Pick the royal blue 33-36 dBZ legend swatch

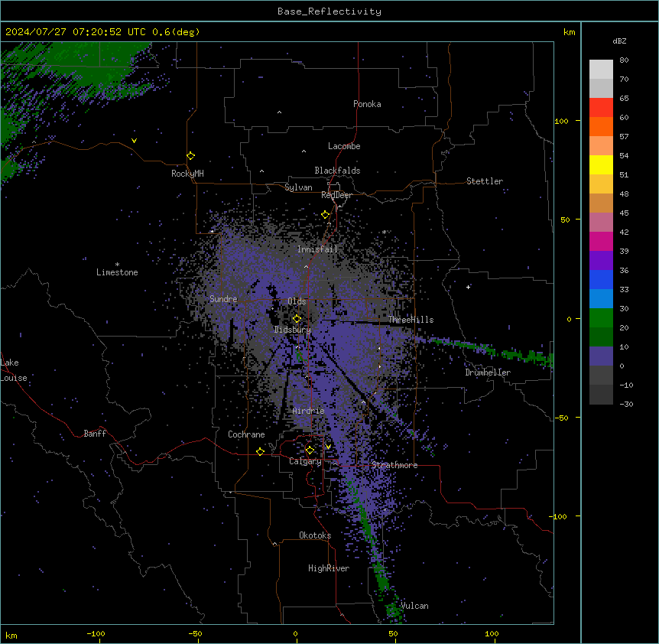coord(601,279)
